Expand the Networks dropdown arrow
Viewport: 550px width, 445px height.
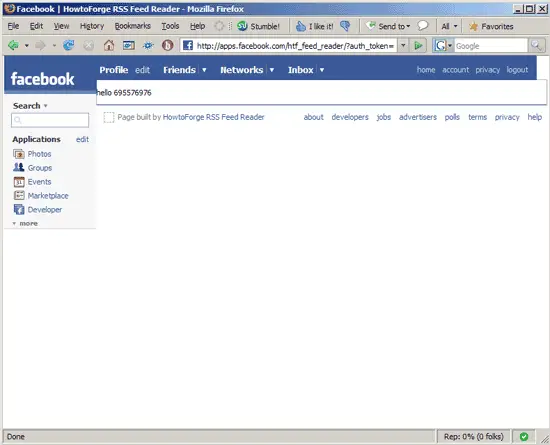pos(271,70)
